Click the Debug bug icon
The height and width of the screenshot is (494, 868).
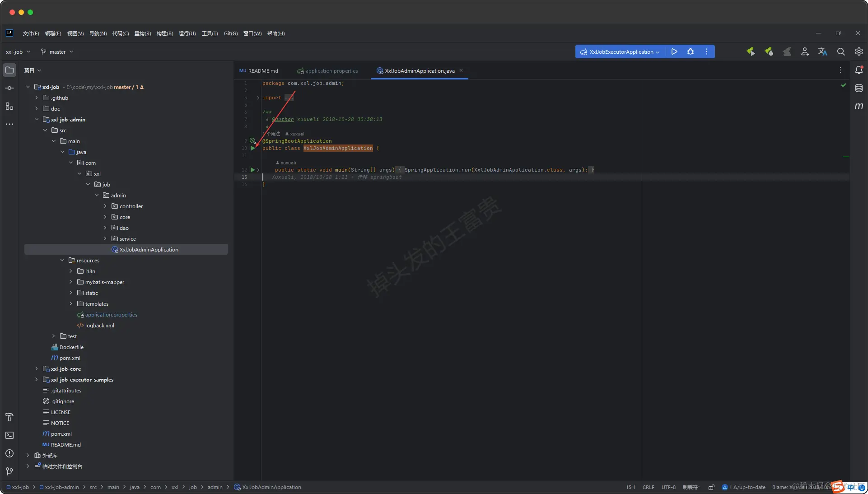pos(690,51)
